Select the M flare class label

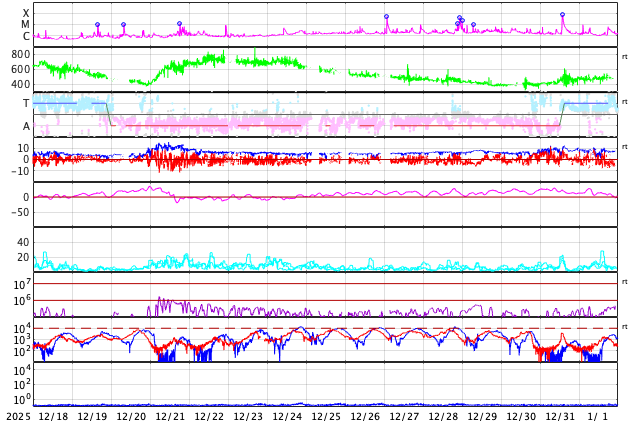25,24
